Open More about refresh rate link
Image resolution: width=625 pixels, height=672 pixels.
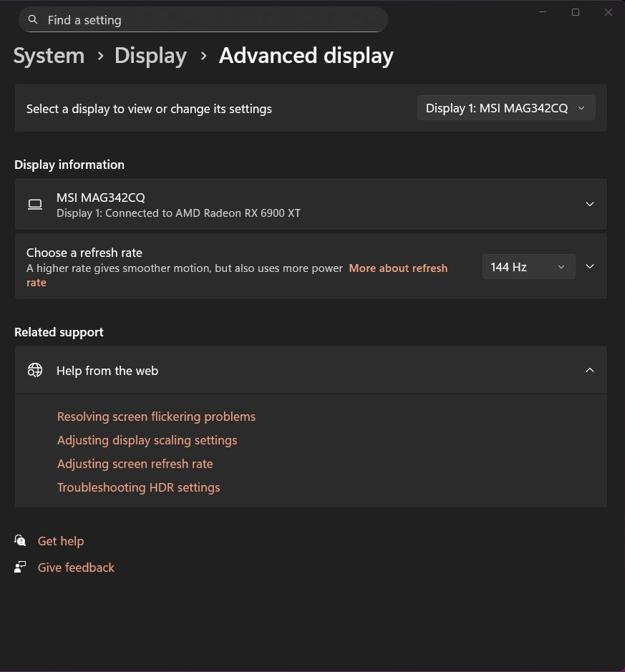click(x=398, y=268)
